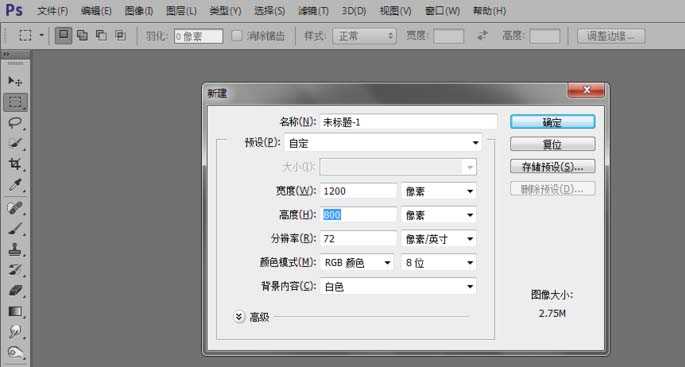Open the 像素/英寸 resolution units dropdown
685x367 pixels.
(x=439, y=239)
